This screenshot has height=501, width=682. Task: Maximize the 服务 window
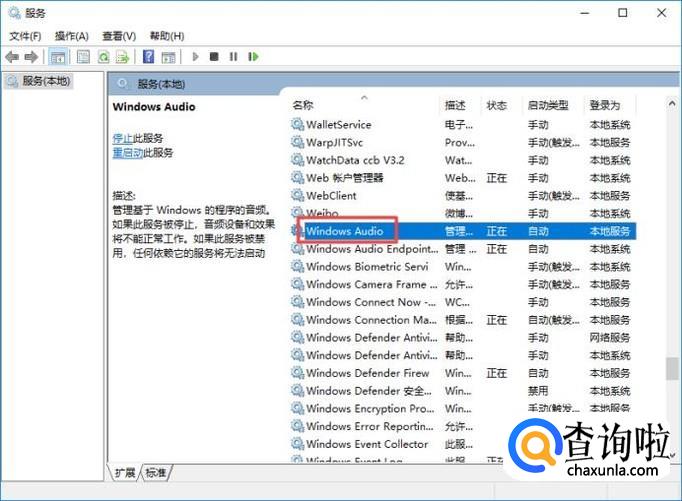pyautogui.click(x=623, y=13)
